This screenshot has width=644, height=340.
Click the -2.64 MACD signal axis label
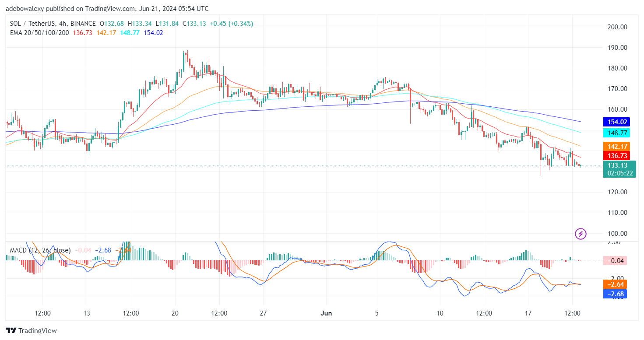coord(615,284)
